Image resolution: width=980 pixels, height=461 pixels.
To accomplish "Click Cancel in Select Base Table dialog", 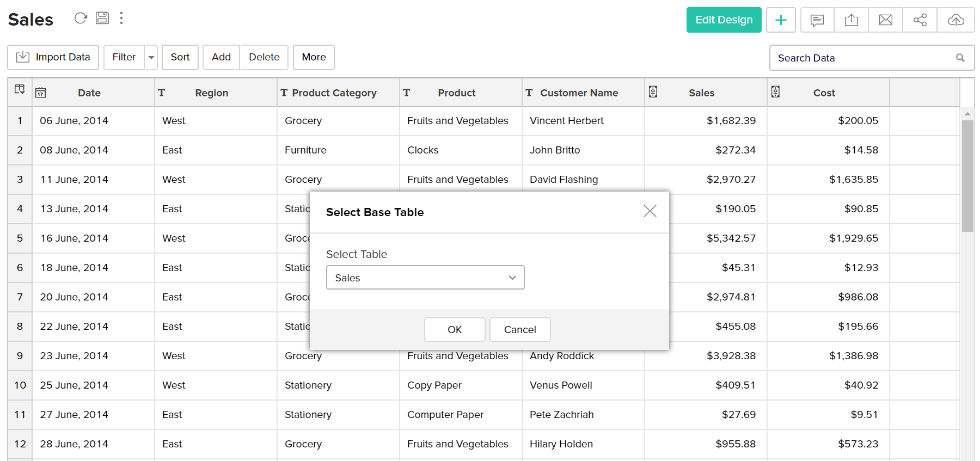I will click(x=519, y=329).
